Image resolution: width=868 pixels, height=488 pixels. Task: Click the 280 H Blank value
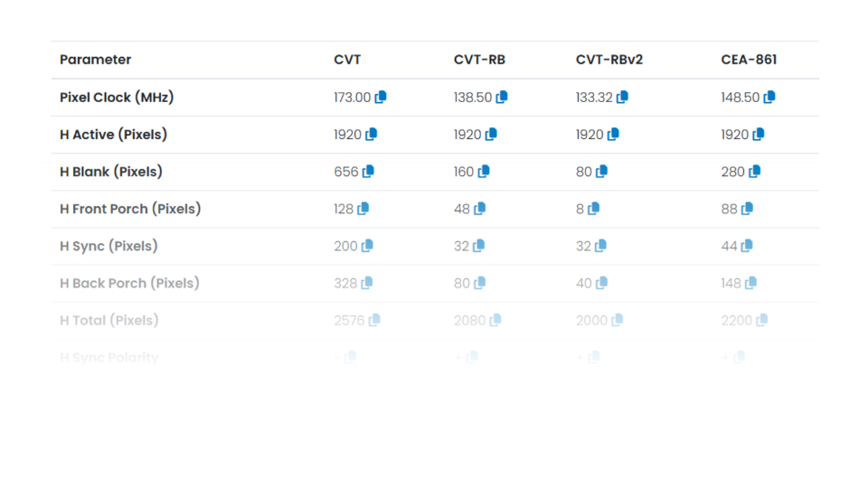click(733, 172)
